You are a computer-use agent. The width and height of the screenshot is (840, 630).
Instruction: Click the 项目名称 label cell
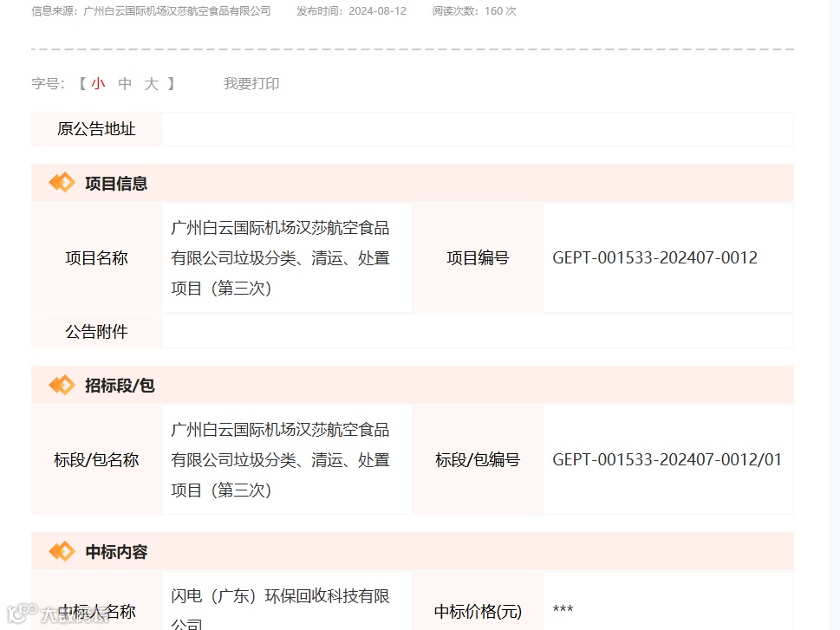tap(96, 257)
